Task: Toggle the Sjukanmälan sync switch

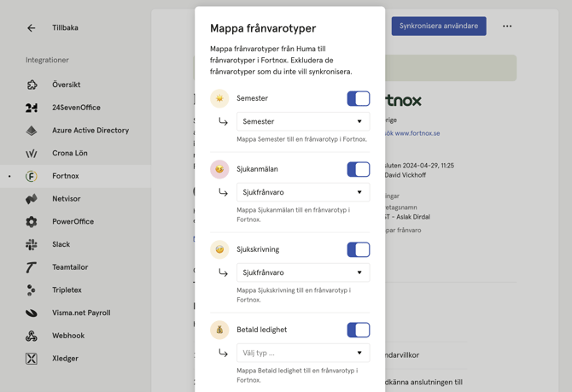Action: pyautogui.click(x=359, y=169)
